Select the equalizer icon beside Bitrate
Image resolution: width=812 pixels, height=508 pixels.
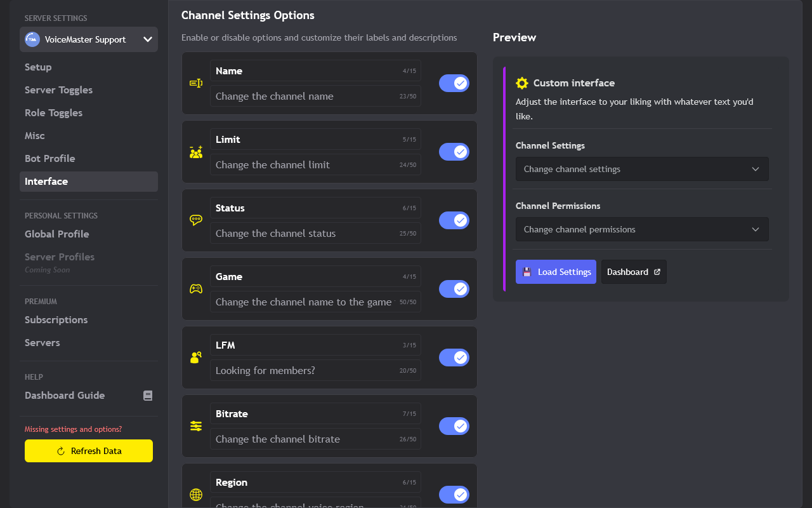tap(196, 426)
